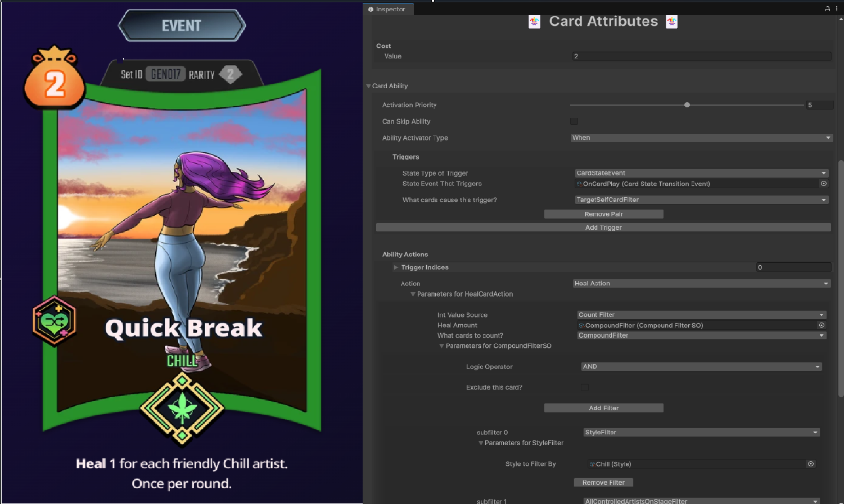This screenshot has height=504, width=844.
Task: Click the object picker for OnCardPlay event
Action: point(823,184)
